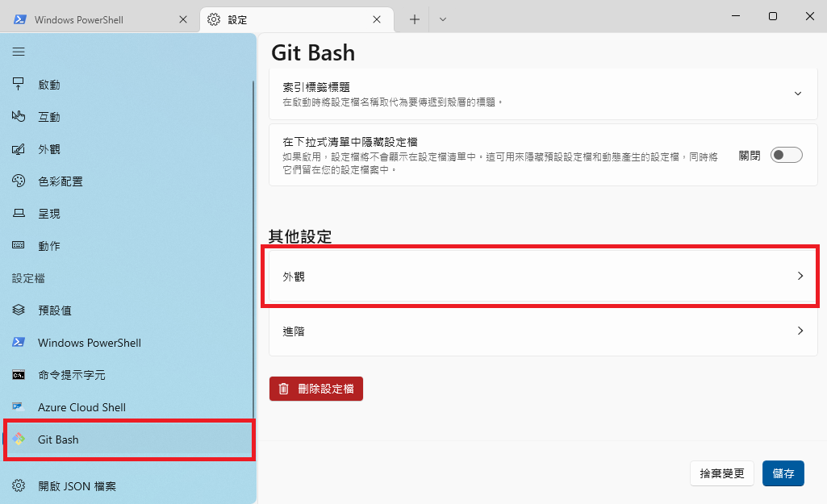
Task: Switch to the Windows PowerShell tab
Action: [x=99, y=19]
